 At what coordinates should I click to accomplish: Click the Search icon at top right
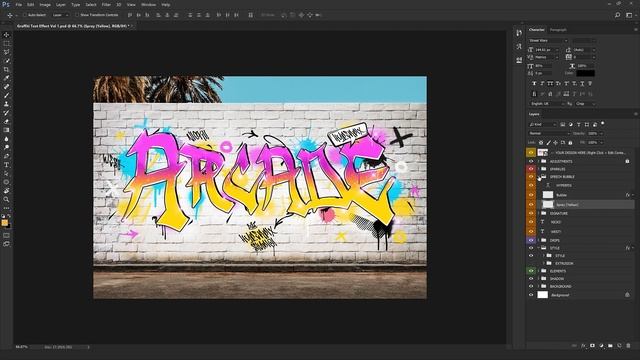pos(618,15)
